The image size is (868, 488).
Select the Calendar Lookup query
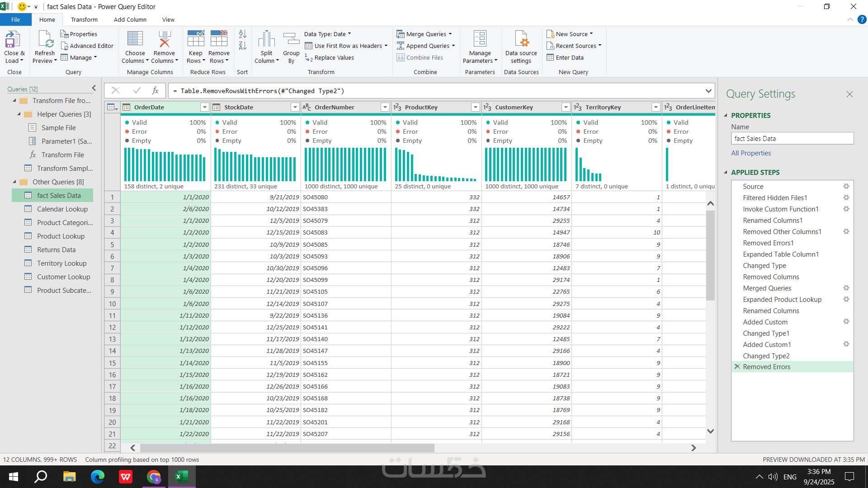point(62,209)
